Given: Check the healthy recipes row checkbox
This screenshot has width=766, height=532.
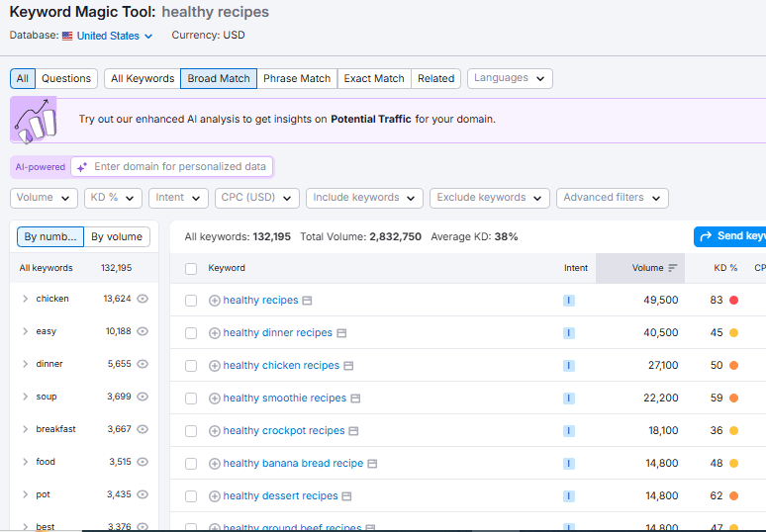Looking at the screenshot, I should click(191, 301).
